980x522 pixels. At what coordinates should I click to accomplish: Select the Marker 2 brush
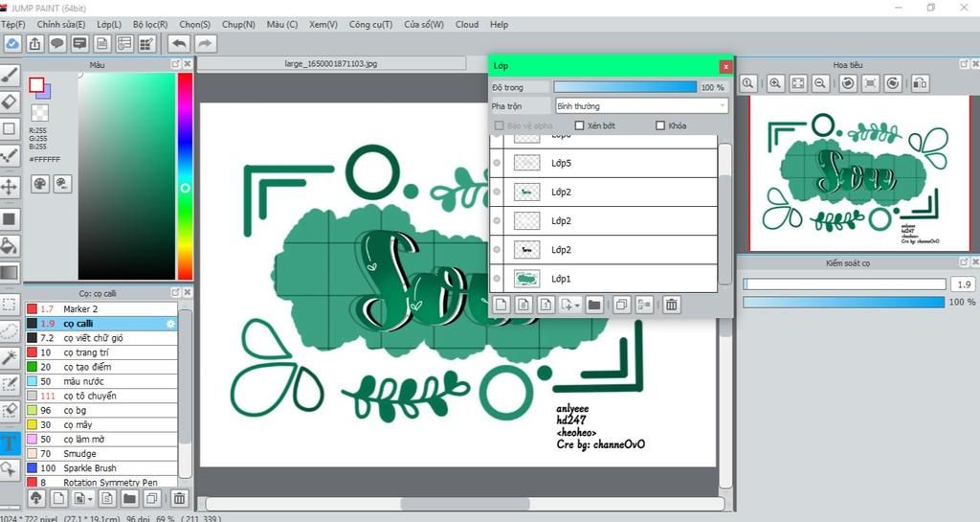(101, 308)
